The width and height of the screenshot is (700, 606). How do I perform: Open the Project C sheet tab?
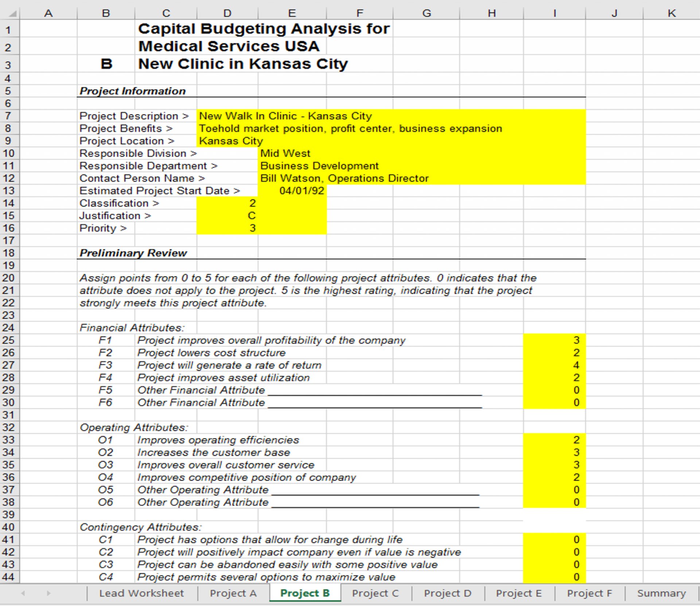coord(375,593)
